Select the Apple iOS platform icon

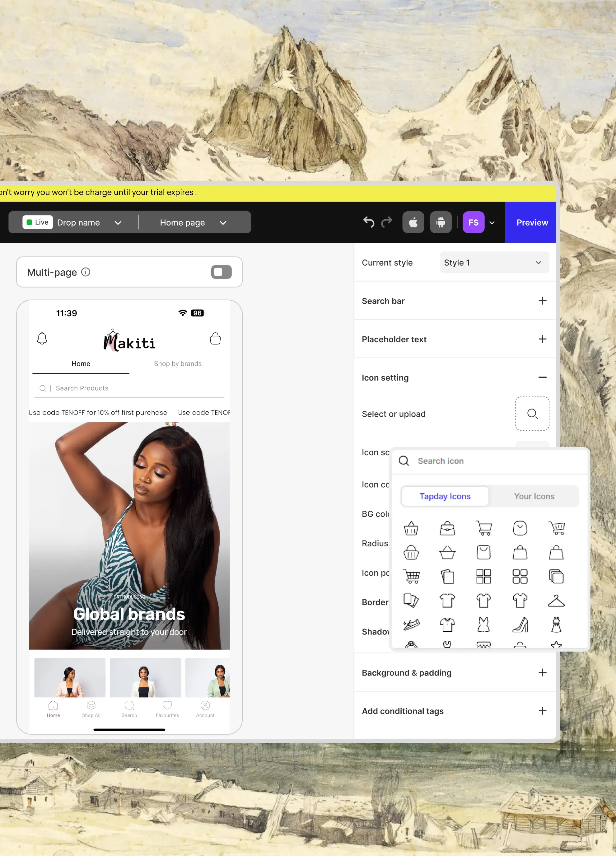point(413,222)
